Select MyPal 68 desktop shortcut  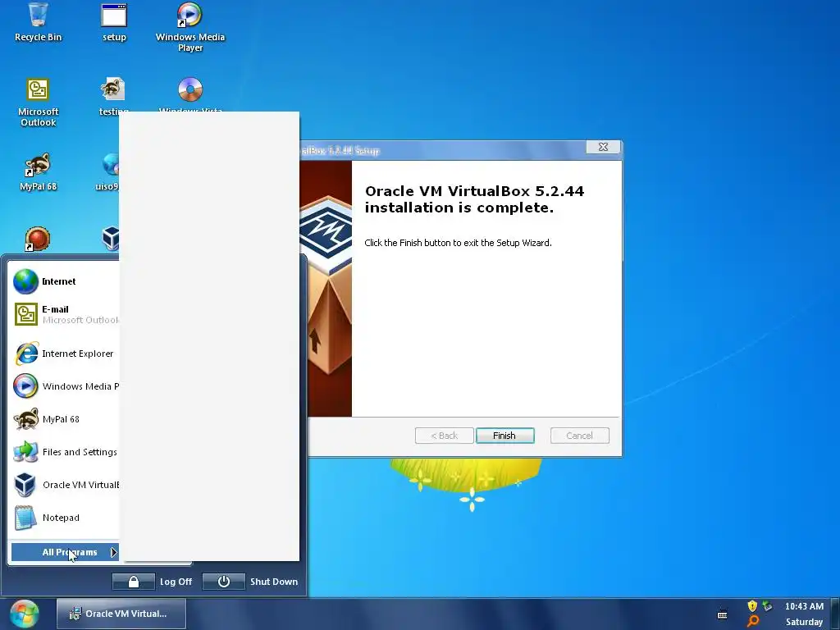click(x=38, y=172)
